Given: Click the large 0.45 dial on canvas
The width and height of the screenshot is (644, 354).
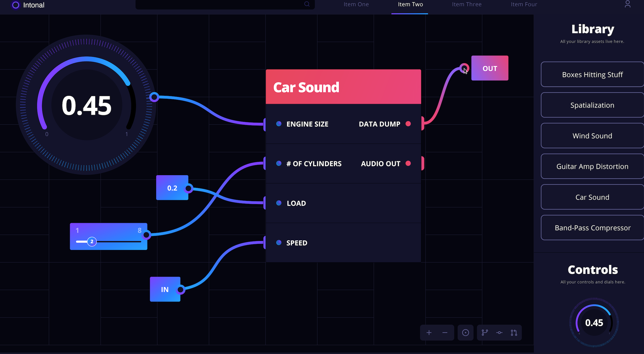Looking at the screenshot, I should click(87, 105).
